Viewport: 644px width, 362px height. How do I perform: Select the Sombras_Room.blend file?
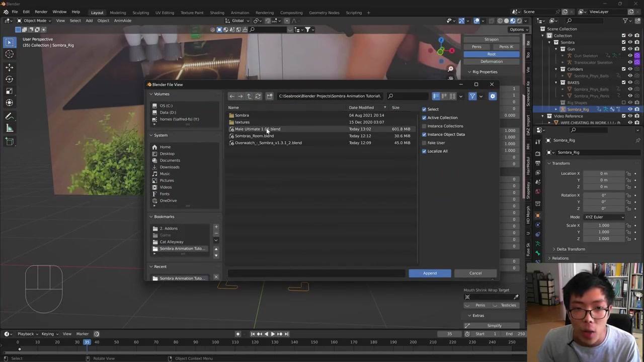pyautogui.click(x=254, y=136)
